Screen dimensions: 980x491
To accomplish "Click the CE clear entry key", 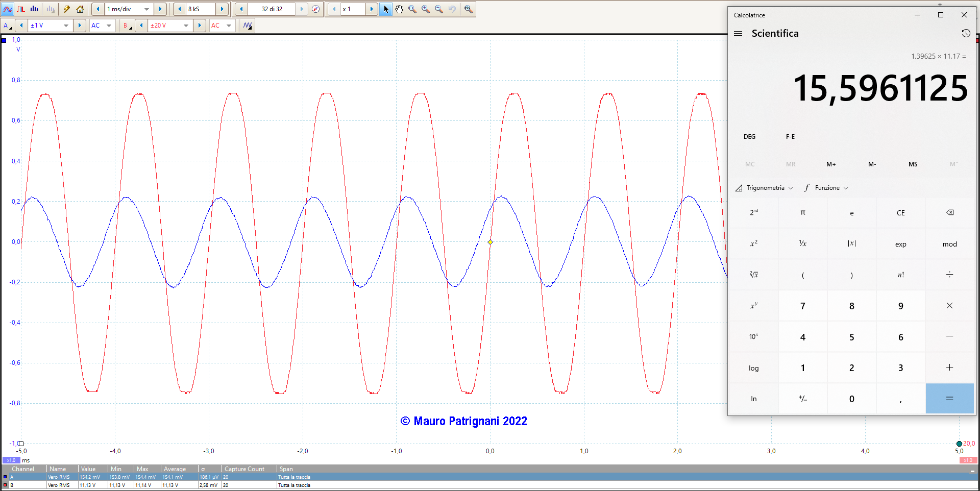I will coord(900,213).
